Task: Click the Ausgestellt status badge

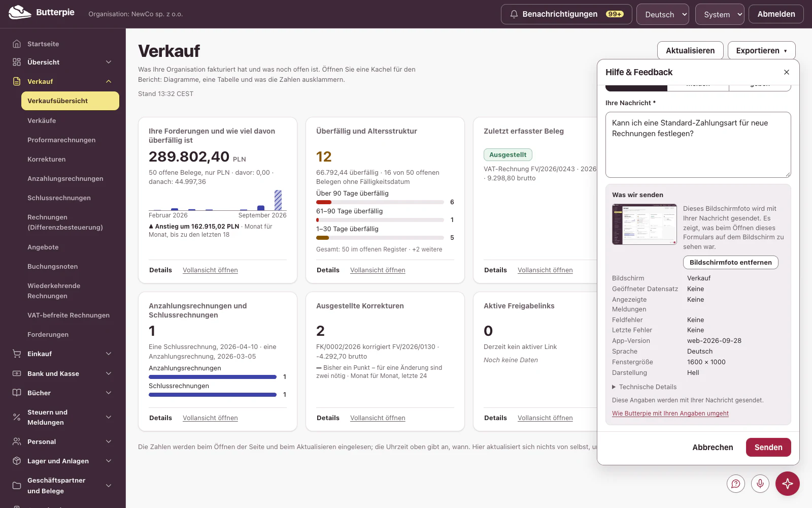Action: (507, 155)
